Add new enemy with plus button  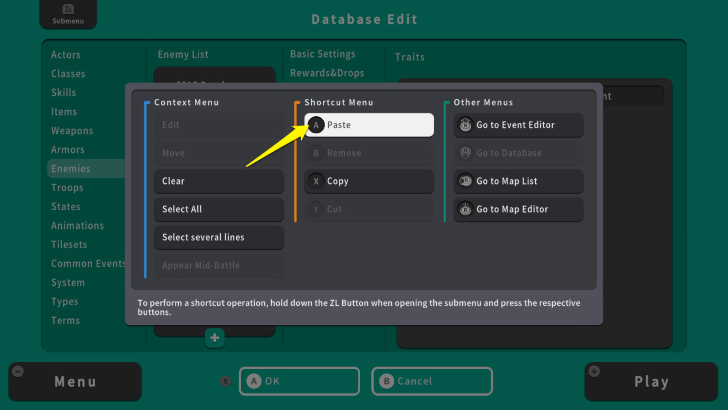214,338
